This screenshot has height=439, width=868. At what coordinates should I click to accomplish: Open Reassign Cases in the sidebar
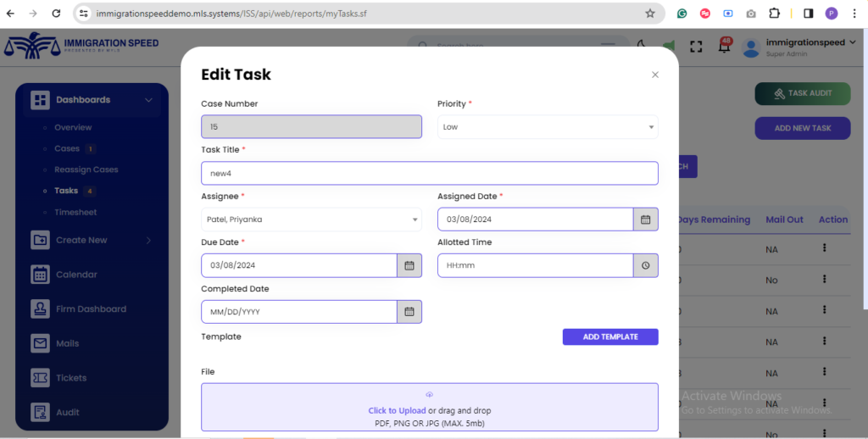[x=86, y=169]
